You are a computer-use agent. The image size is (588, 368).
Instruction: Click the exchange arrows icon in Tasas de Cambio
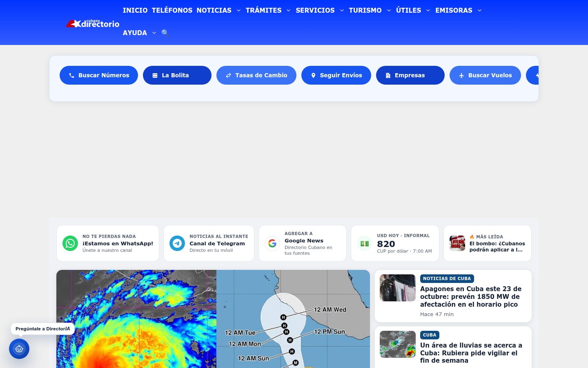[228, 75]
